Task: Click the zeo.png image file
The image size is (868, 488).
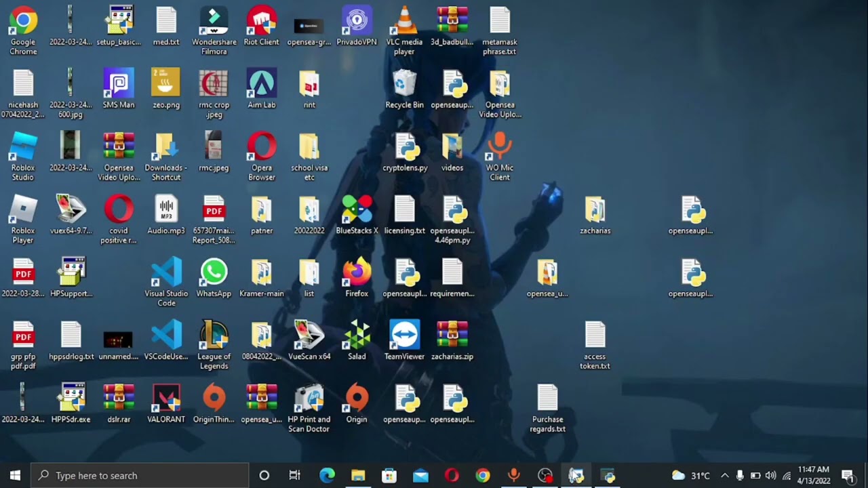Action: pyautogui.click(x=166, y=89)
